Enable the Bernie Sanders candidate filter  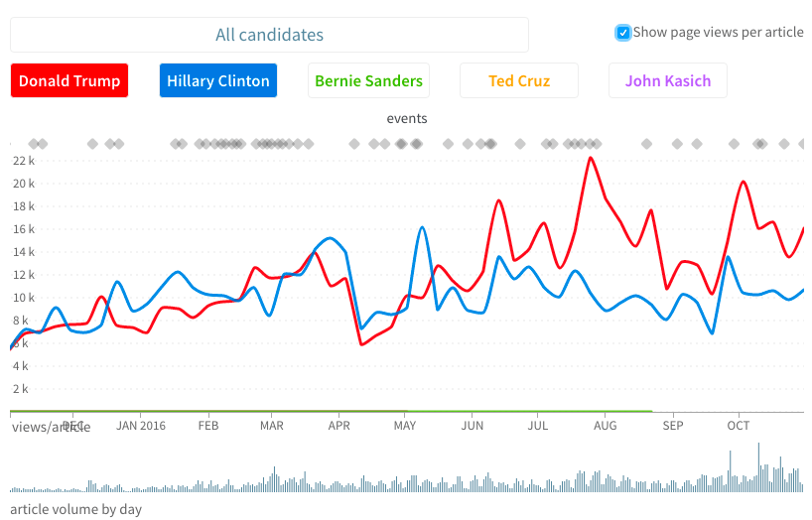(x=368, y=81)
